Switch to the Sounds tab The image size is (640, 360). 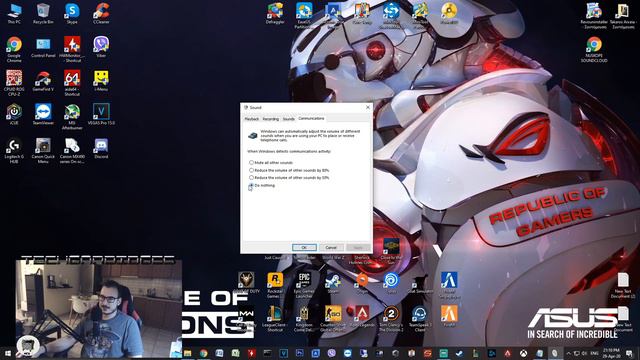288,119
